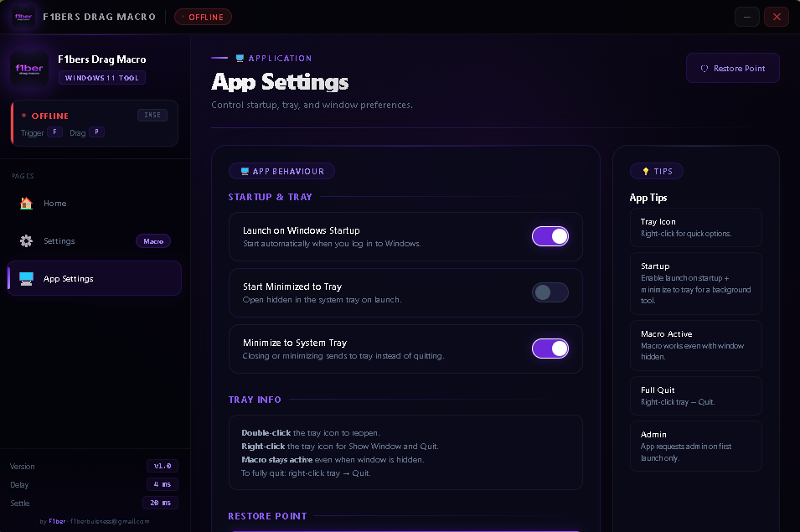This screenshot has width=800, height=532.
Task: Click the Double-click tray icon info line
Action: click(310, 432)
